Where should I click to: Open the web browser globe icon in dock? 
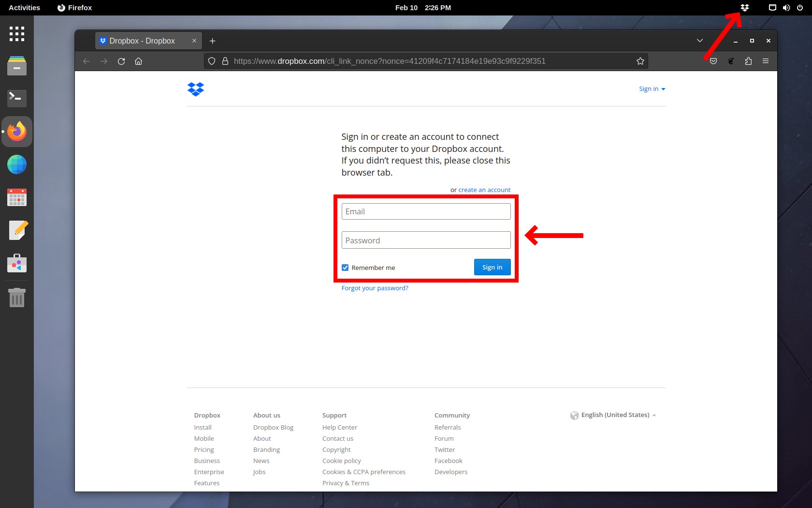click(17, 164)
